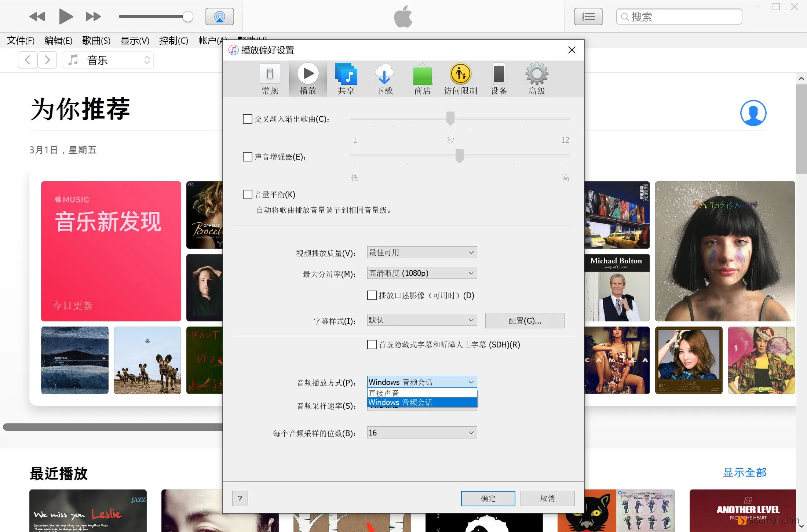Screen dimensions: 807x532
Task: Select 直接声音 from dropdown list
Action: 422,393
